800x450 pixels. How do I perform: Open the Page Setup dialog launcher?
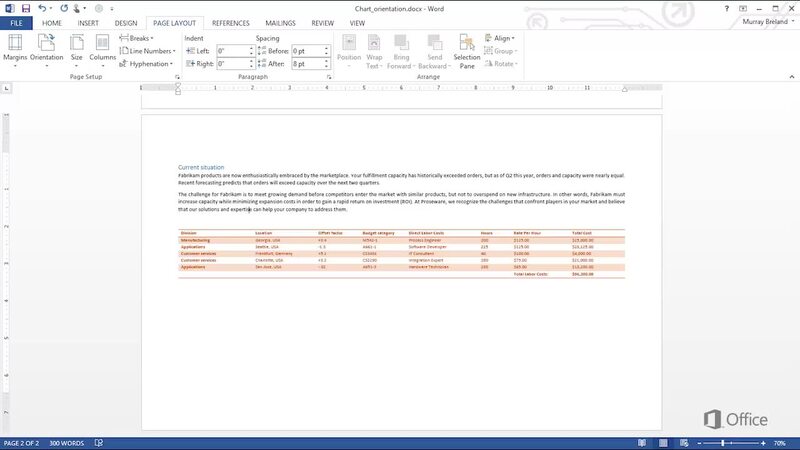(x=174, y=77)
